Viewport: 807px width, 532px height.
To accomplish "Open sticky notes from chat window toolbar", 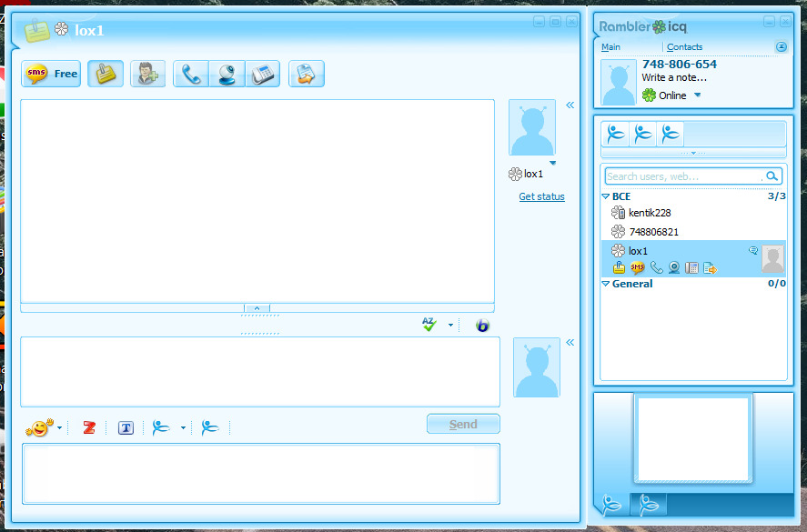I will [106, 74].
